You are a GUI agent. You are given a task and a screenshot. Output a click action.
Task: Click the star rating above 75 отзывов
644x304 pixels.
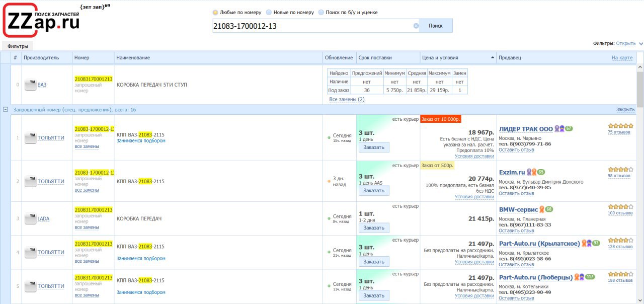click(620, 126)
